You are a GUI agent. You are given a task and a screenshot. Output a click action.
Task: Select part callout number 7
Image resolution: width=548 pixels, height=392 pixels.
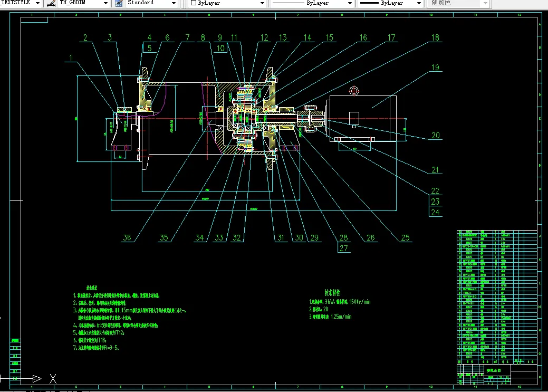click(187, 38)
